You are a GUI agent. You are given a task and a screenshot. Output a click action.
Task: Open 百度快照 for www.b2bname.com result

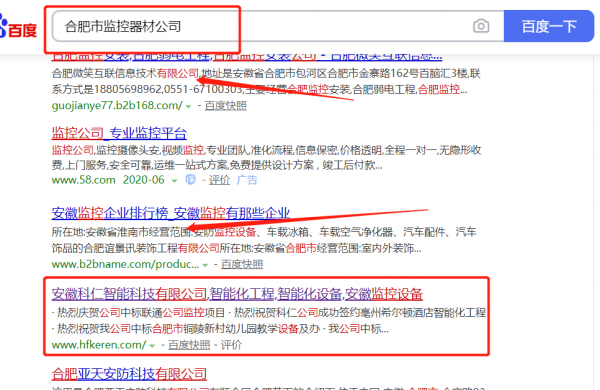tap(242, 264)
